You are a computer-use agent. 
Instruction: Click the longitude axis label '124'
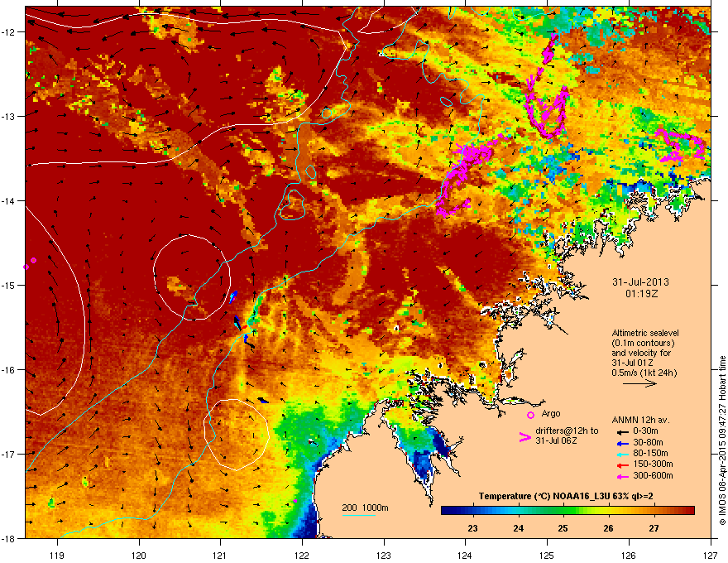click(x=465, y=555)
